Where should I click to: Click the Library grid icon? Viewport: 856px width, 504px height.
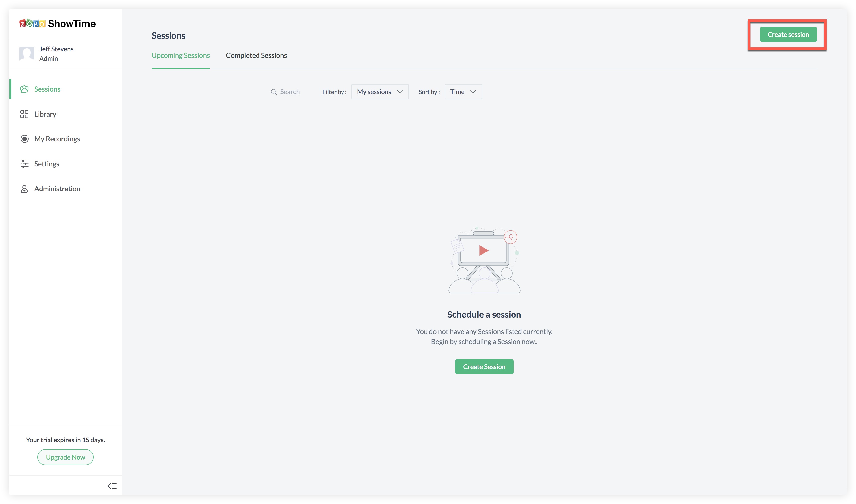pyautogui.click(x=24, y=114)
